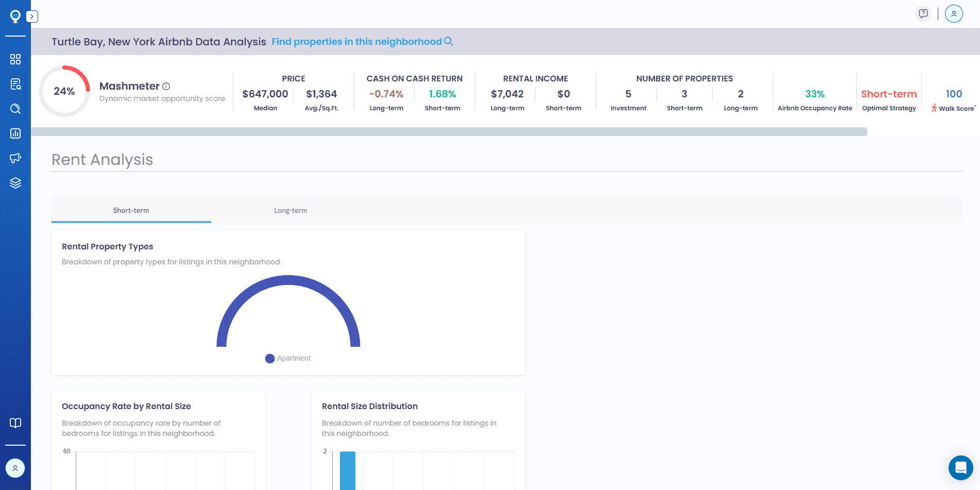Click the Walk Score walker icon
Image resolution: width=980 pixels, height=490 pixels.
[934, 108]
